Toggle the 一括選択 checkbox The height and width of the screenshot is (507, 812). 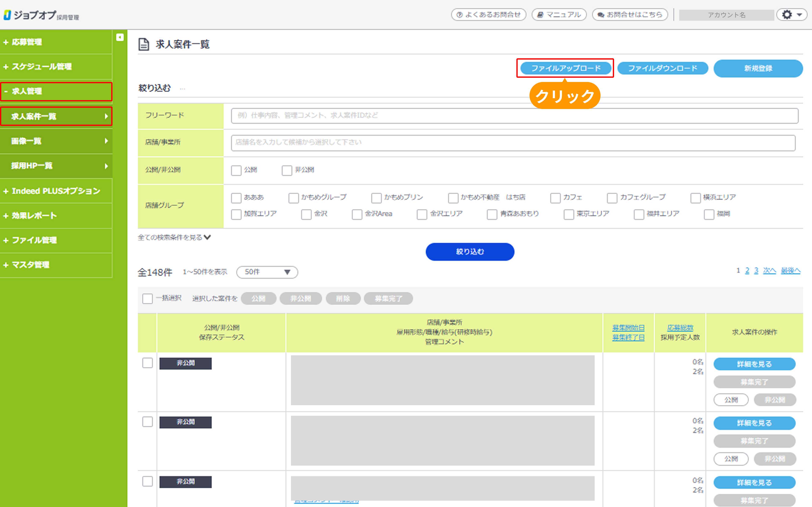point(148,298)
